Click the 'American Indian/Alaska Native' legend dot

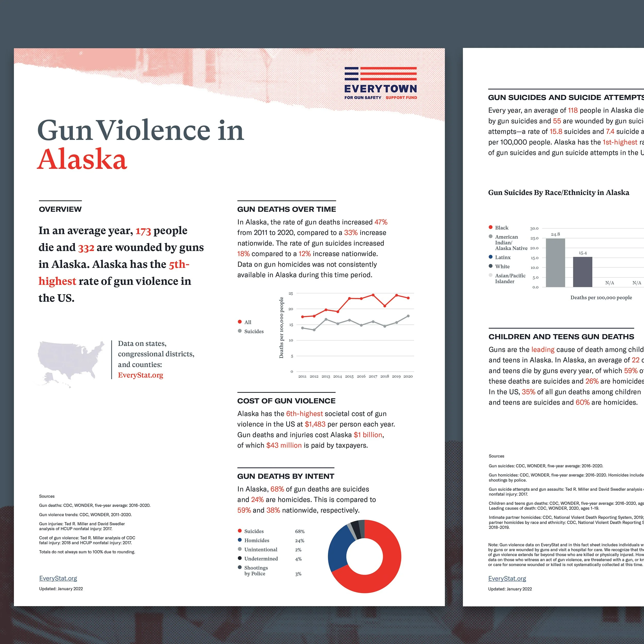(490, 236)
